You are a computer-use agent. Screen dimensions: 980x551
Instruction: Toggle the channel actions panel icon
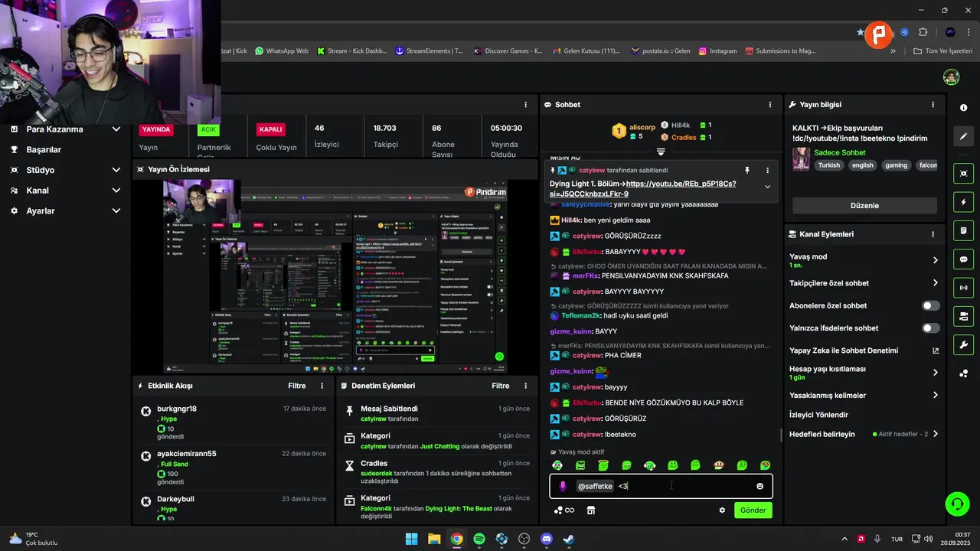(963, 316)
